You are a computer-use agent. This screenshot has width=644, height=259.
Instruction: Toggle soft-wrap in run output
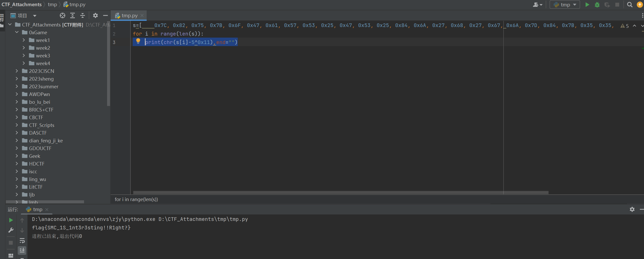(22, 241)
